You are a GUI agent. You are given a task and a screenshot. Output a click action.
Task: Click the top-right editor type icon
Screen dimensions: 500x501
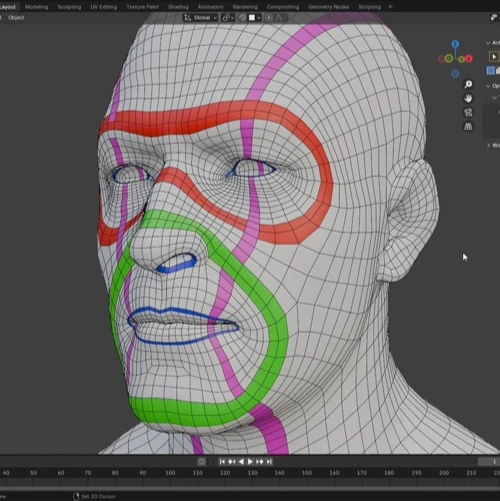494,18
